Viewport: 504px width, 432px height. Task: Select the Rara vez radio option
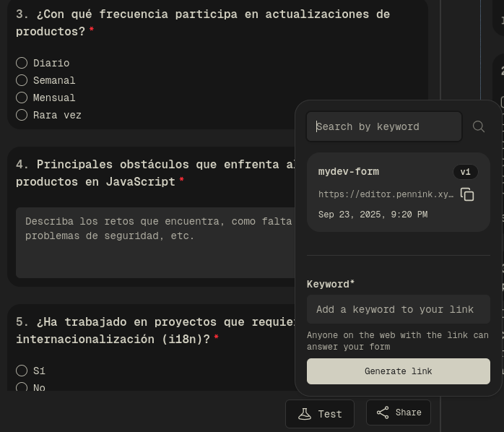[22, 115]
